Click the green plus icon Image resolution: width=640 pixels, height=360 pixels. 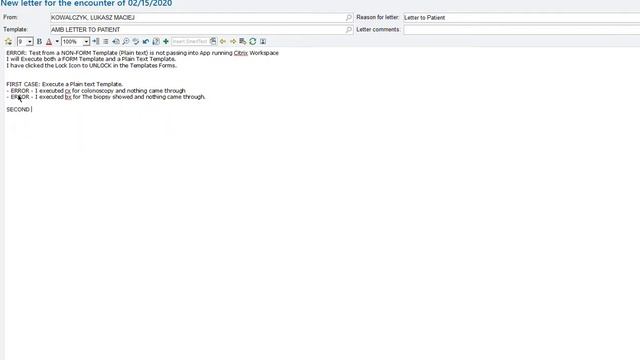(x=166, y=41)
